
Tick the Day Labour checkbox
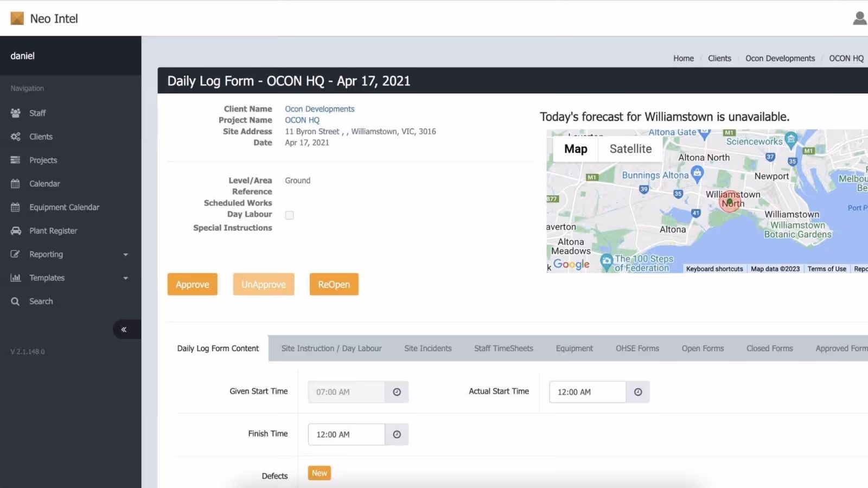tap(289, 215)
